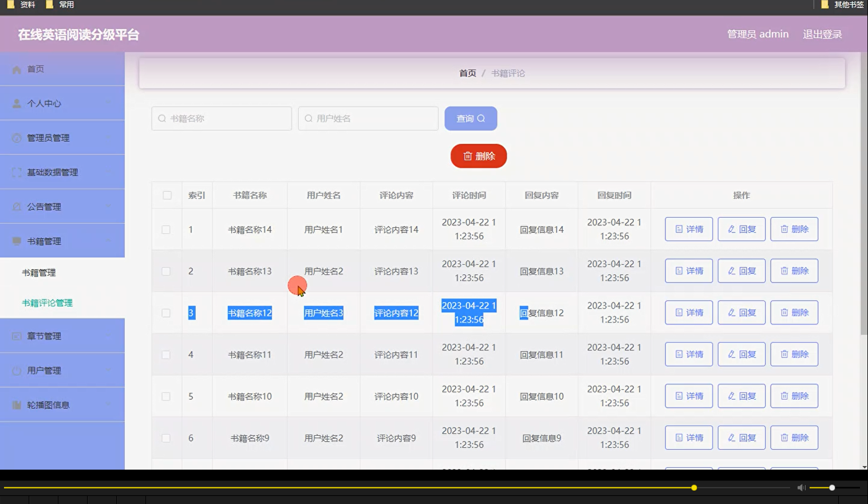Viewport: 868px width, 504px height.
Task: Click the red 删除 batch delete button
Action: (x=479, y=156)
